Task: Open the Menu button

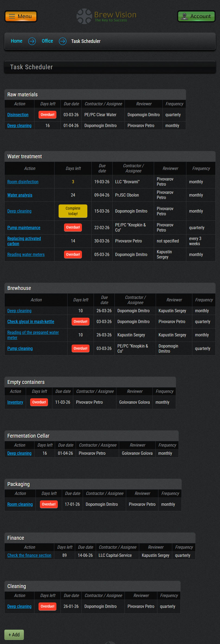Action: [21, 16]
